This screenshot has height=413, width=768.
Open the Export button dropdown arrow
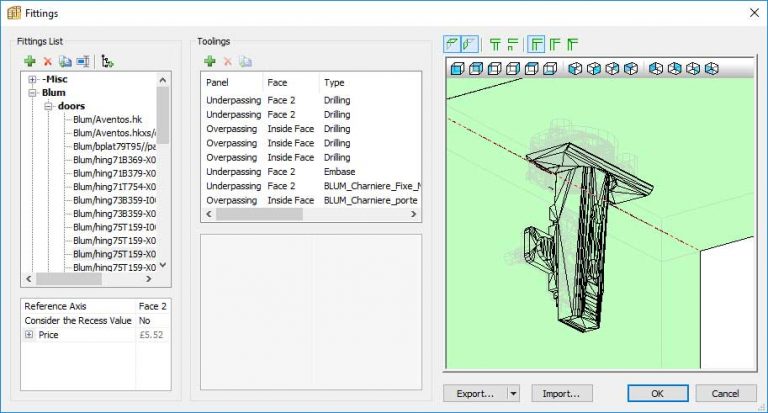pos(513,393)
